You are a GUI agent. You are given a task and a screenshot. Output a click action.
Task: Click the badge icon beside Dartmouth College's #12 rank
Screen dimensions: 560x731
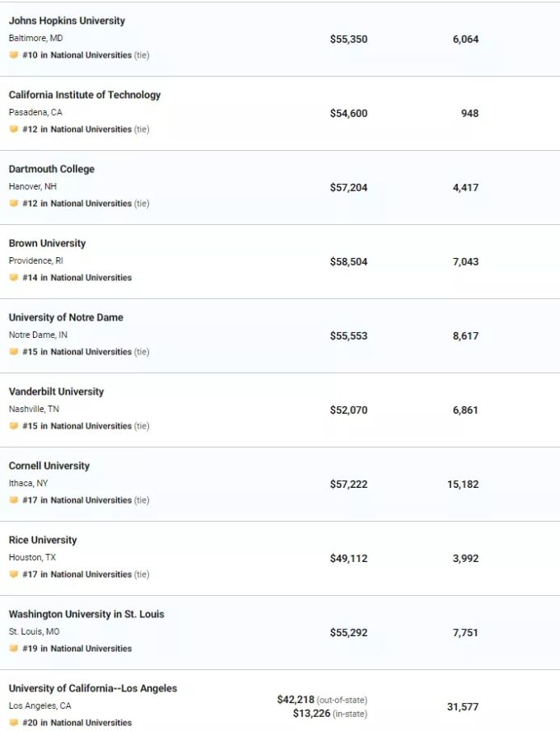tap(13, 204)
